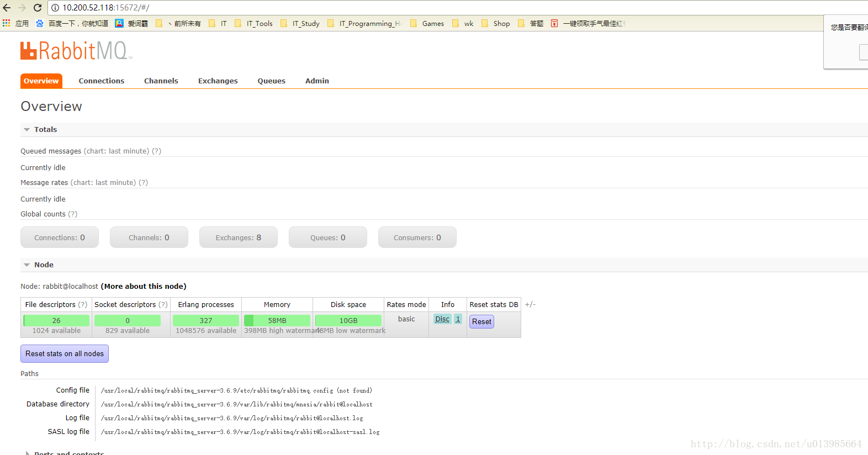Open help (?) for Message rates
The image size is (868, 455).
pyautogui.click(x=144, y=182)
